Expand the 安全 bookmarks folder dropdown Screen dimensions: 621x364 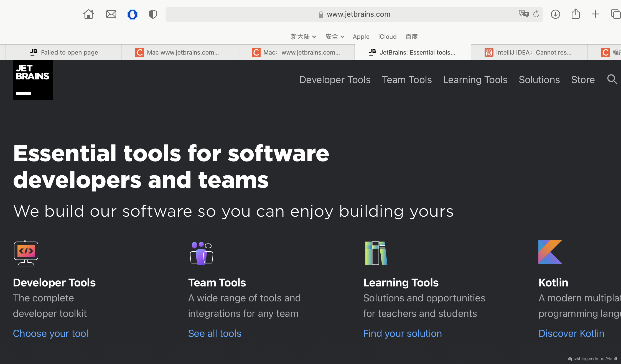point(335,37)
